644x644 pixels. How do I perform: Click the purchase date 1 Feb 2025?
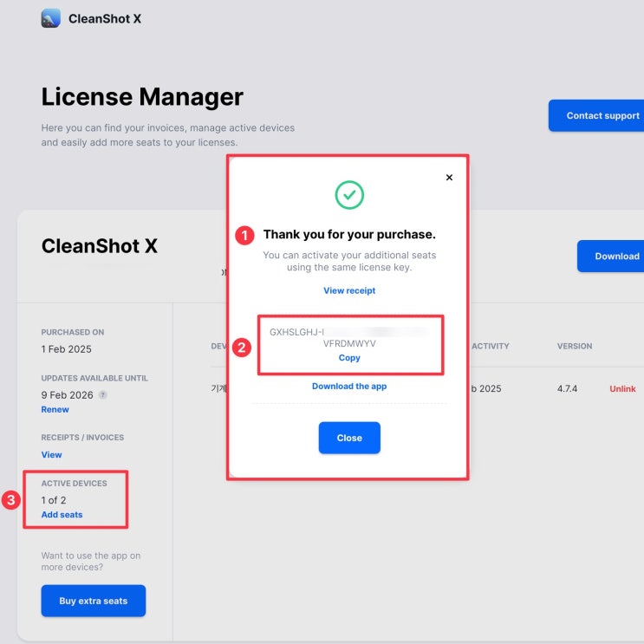[x=66, y=349]
